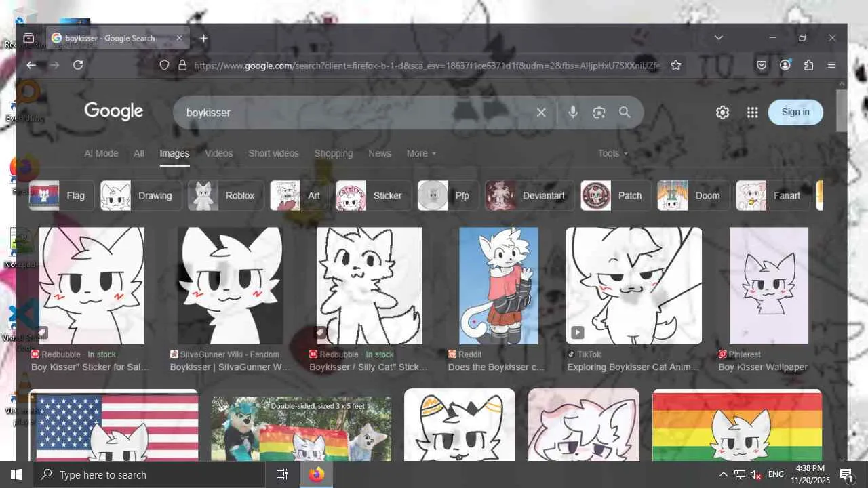
Task: Switch to the News tab
Action: [x=380, y=153]
